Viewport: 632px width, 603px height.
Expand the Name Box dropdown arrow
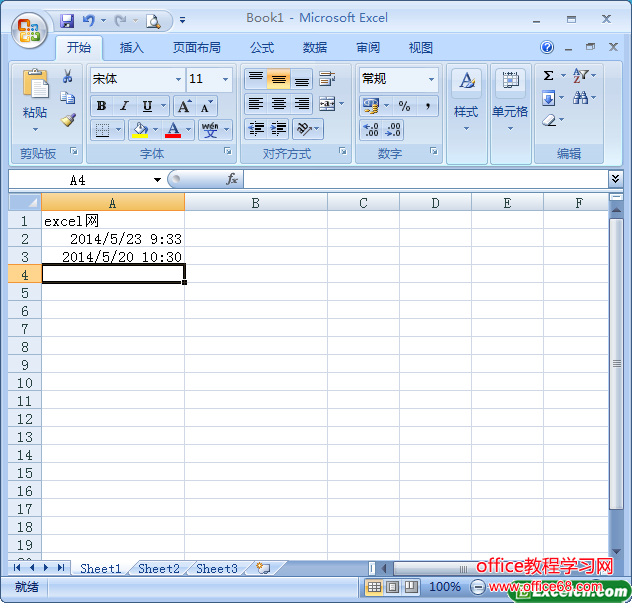click(157, 180)
